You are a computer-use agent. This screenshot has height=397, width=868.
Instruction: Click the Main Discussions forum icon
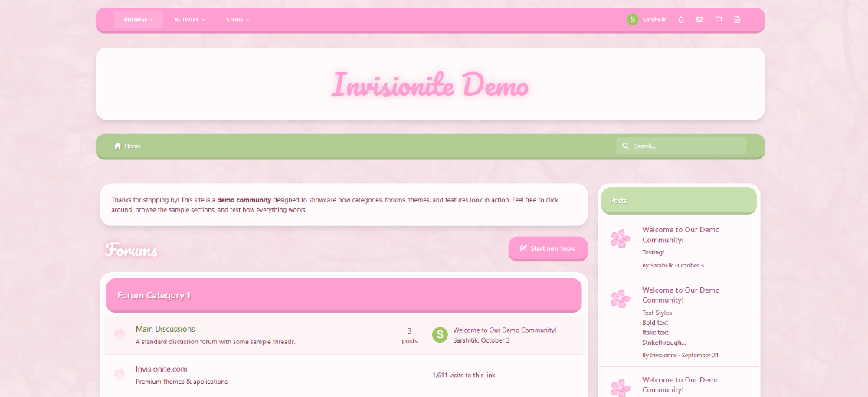click(x=119, y=335)
